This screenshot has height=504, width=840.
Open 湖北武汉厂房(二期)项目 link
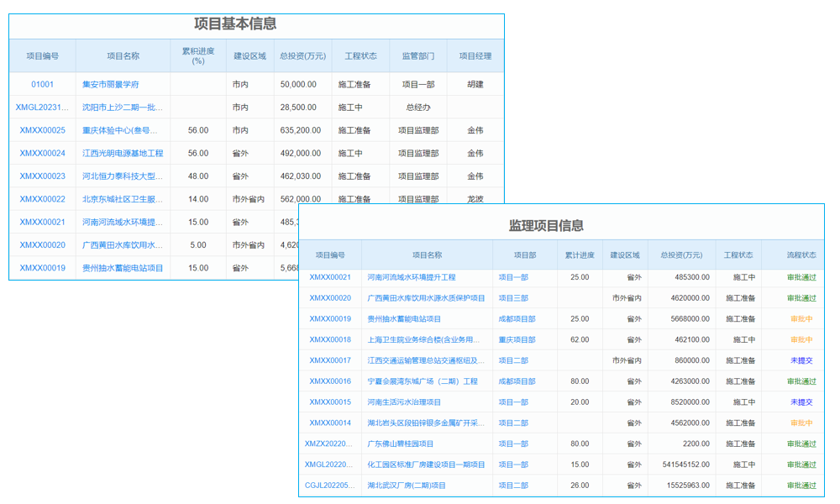[x=408, y=485]
